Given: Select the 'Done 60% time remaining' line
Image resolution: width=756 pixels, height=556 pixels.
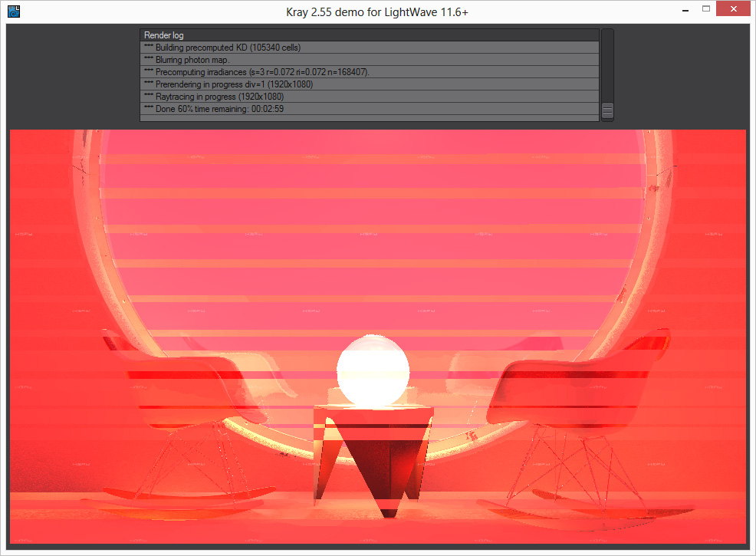Looking at the screenshot, I should (369, 109).
